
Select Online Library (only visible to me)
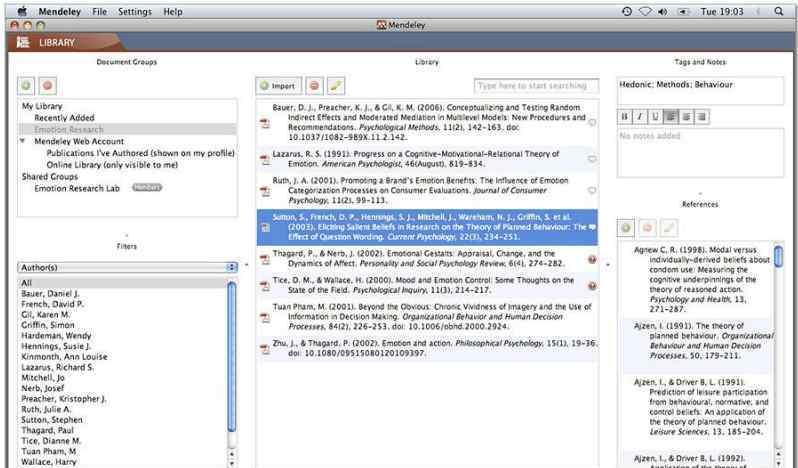click(112, 165)
